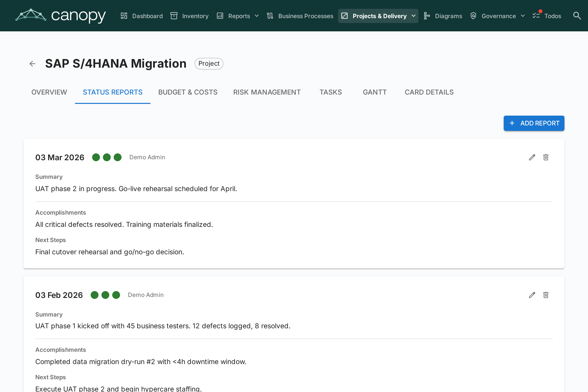Click 'Execute UAT phase 2' next steps text
The width and height of the screenshot is (588, 392).
(119, 389)
